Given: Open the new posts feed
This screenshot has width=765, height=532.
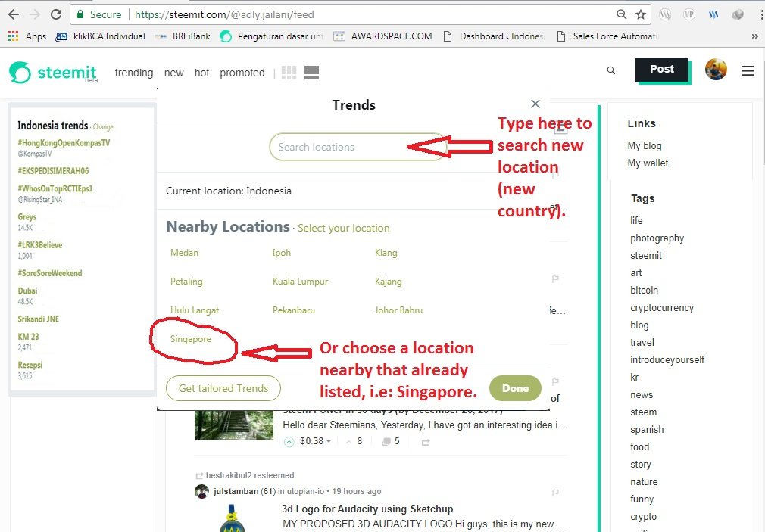Looking at the screenshot, I should coord(173,73).
